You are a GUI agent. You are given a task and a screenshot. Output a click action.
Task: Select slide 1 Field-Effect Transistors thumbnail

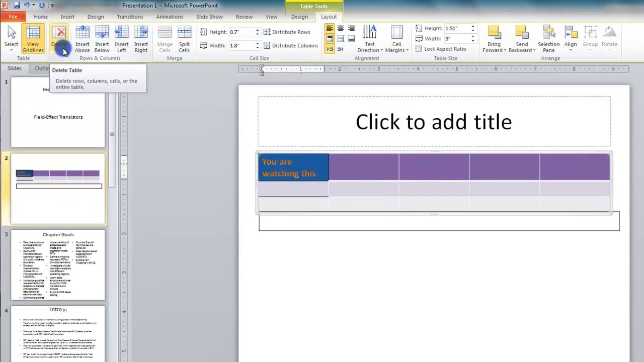pyautogui.click(x=58, y=113)
